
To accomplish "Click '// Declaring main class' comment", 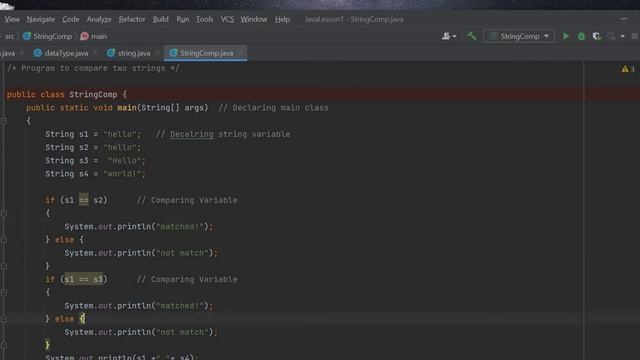I will [x=273, y=108].
